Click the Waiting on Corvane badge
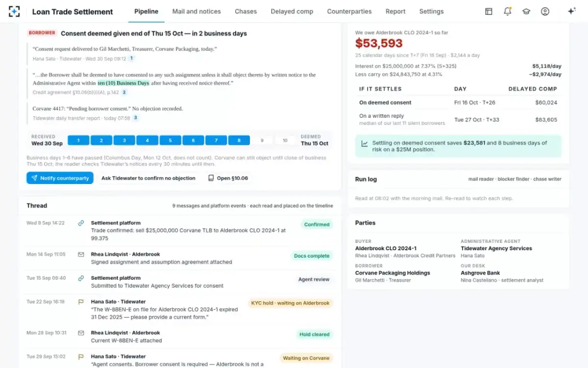Viewport: 588px width, 368px height. (x=306, y=358)
